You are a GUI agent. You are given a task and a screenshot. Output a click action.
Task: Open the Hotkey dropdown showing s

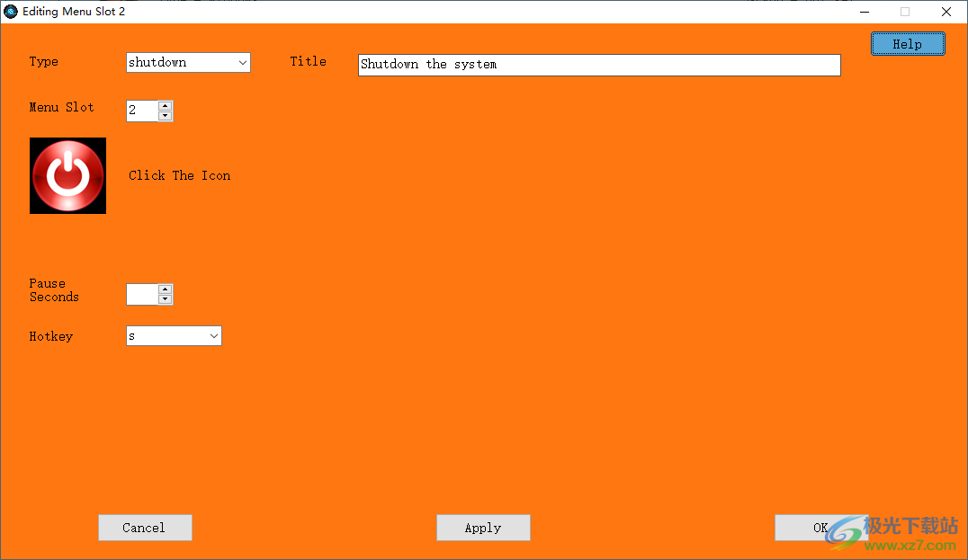click(174, 335)
